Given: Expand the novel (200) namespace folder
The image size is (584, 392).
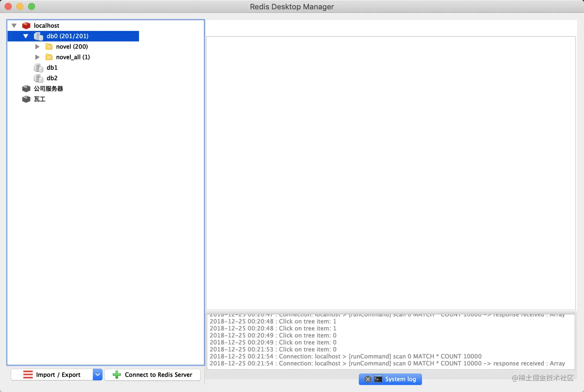Looking at the screenshot, I should [x=37, y=47].
